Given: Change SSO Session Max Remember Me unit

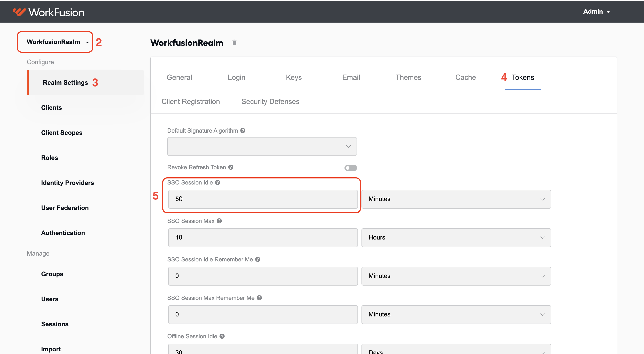Looking at the screenshot, I should point(456,315).
